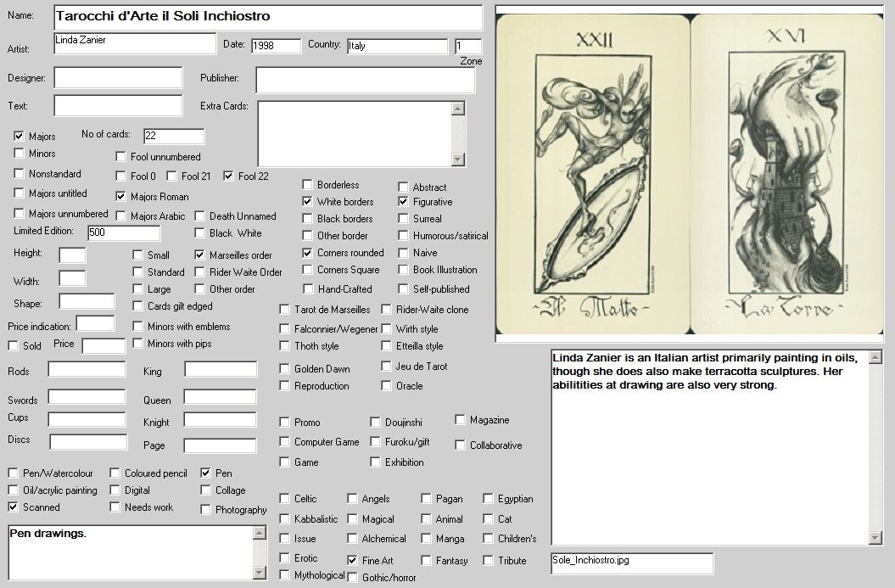
Task: Click into the Artist text field
Action: click(135, 43)
